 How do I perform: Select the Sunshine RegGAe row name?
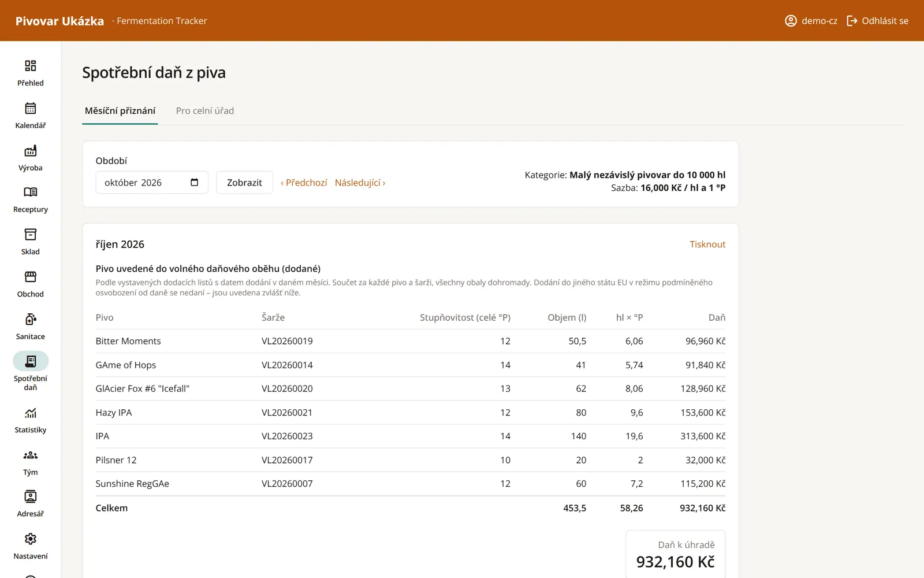132,484
